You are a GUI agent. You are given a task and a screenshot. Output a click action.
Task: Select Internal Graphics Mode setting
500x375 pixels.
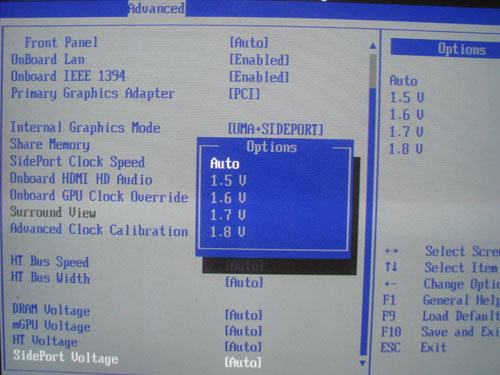coord(85,127)
